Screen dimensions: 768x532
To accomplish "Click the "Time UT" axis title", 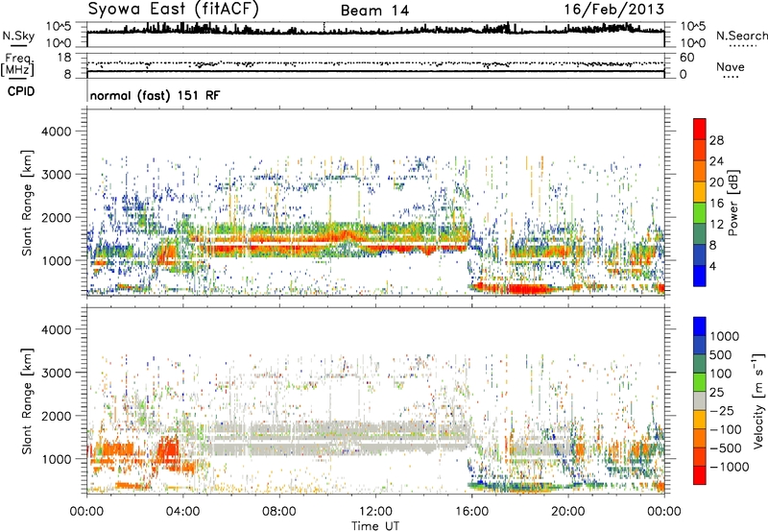I will (375, 526).
